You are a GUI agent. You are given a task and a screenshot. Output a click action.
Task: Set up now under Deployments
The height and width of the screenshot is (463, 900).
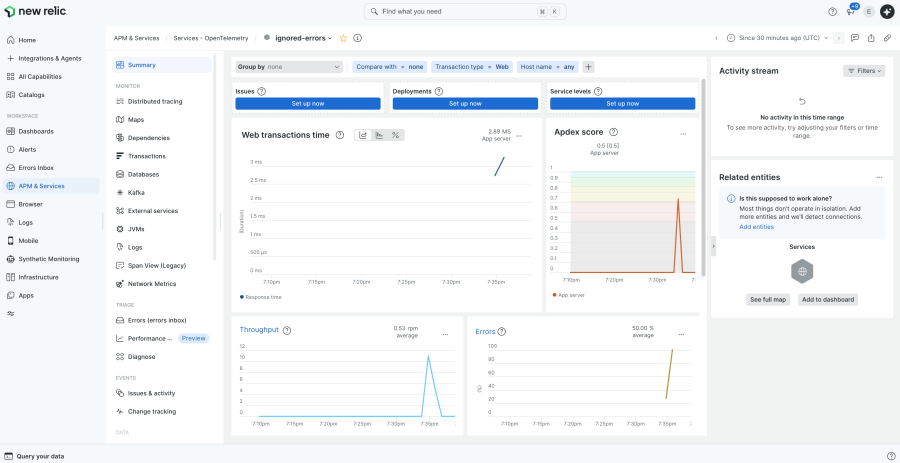[x=465, y=104]
